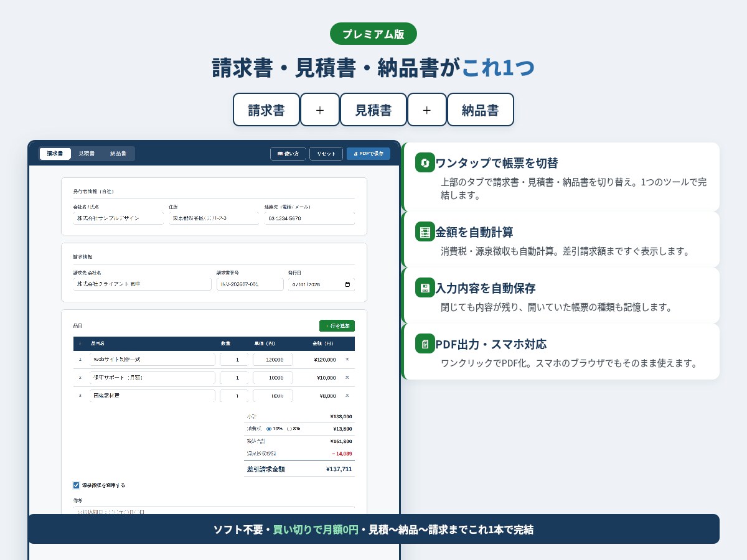The image size is (747, 560).
Task: Click the 見積書 pill under the headline
Action: pyautogui.click(x=374, y=110)
